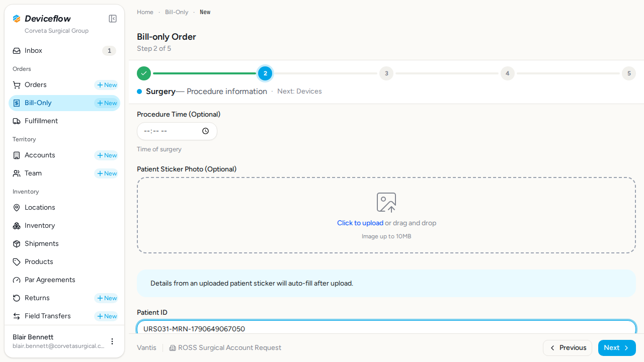The width and height of the screenshot is (644, 362).
Task: Click the Previous button
Action: pyautogui.click(x=568, y=348)
